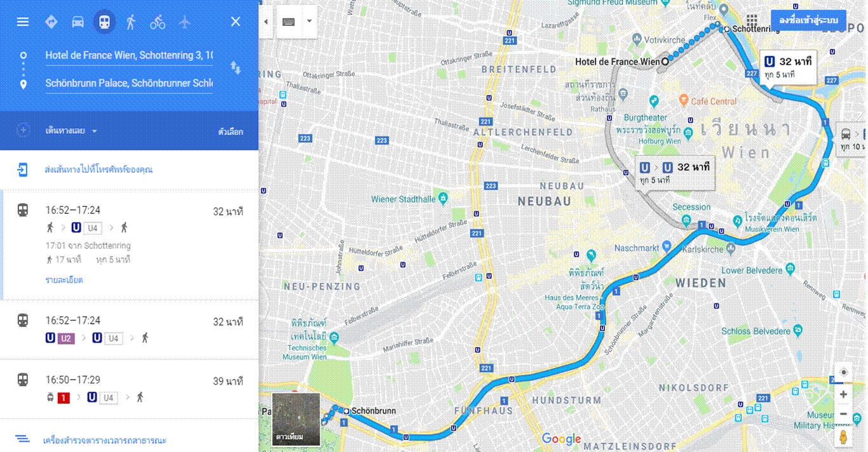Select the tram 1 to U4 route
The width and height of the screenshot is (868, 452).
pos(129,389)
